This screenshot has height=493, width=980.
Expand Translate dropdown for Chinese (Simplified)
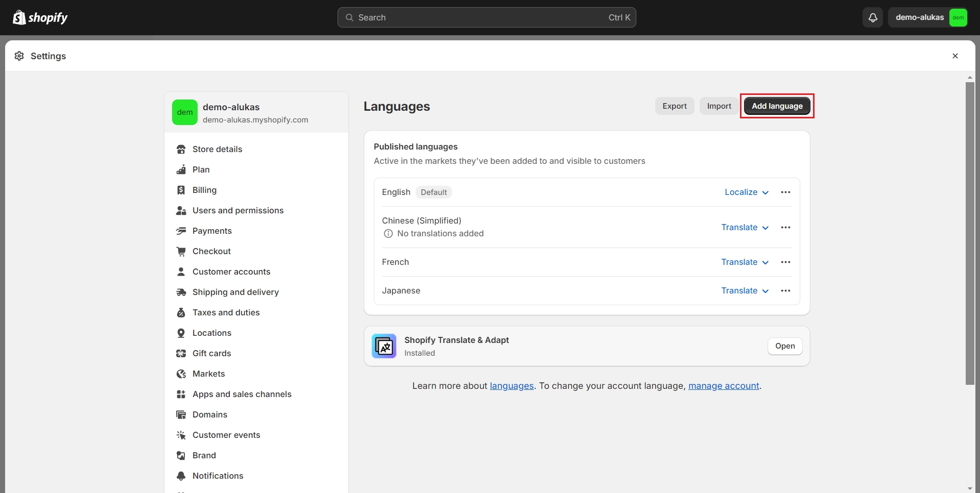(745, 228)
